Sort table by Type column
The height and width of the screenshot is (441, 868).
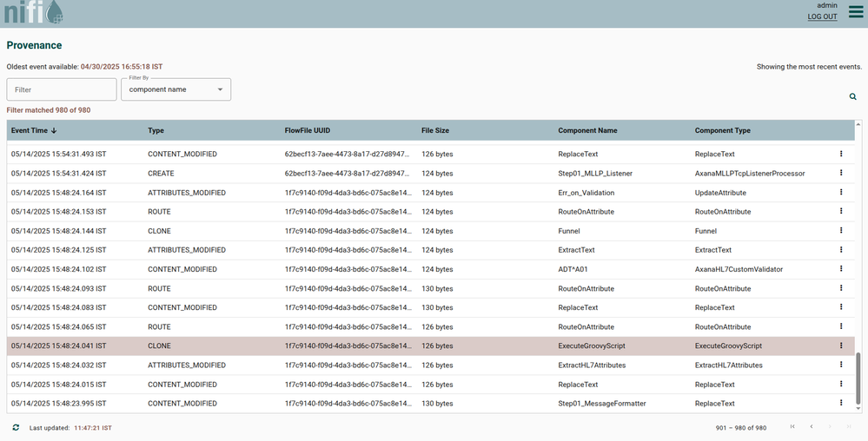tap(156, 131)
